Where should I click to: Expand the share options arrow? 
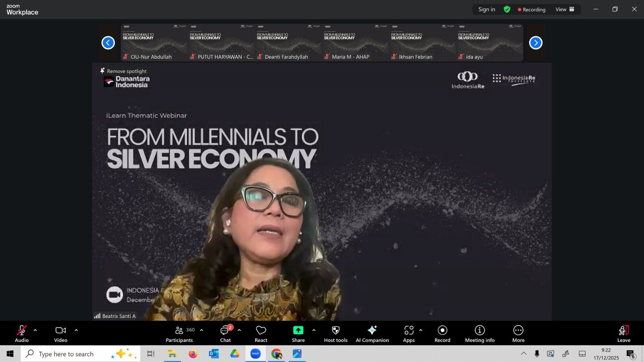click(314, 330)
